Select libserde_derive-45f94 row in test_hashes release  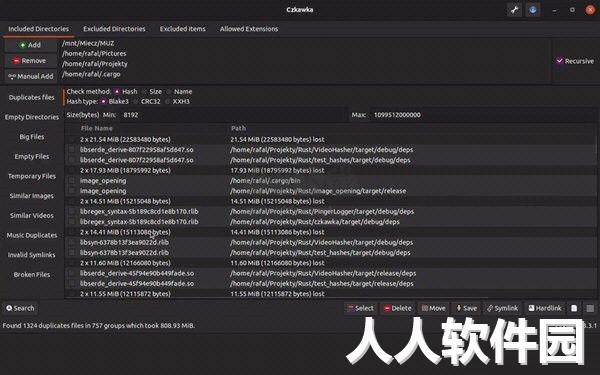pyautogui.click(x=331, y=284)
